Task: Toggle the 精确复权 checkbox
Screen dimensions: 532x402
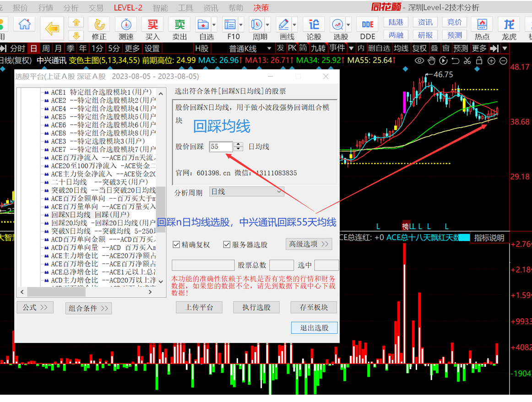Action: point(176,244)
